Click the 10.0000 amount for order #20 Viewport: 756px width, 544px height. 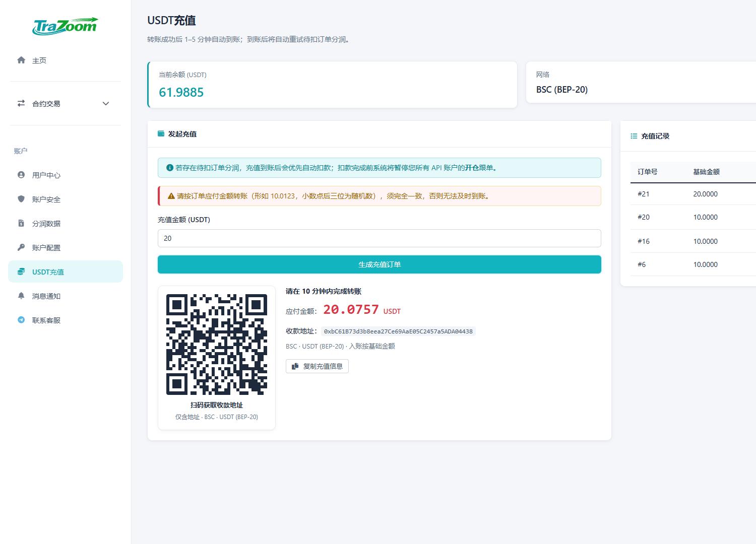coord(705,217)
